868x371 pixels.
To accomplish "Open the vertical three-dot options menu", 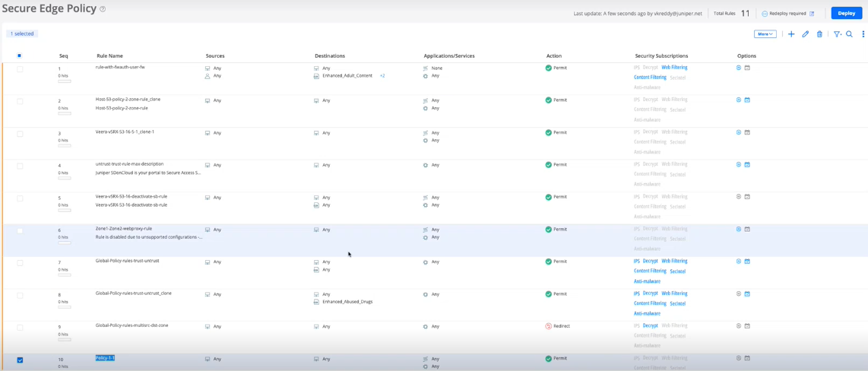I will (x=863, y=34).
